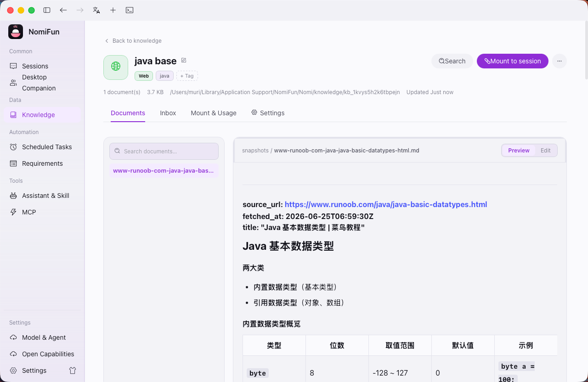Click the Settings gear icon in sidebar
Image resolution: width=588 pixels, height=382 pixels.
[x=13, y=371]
